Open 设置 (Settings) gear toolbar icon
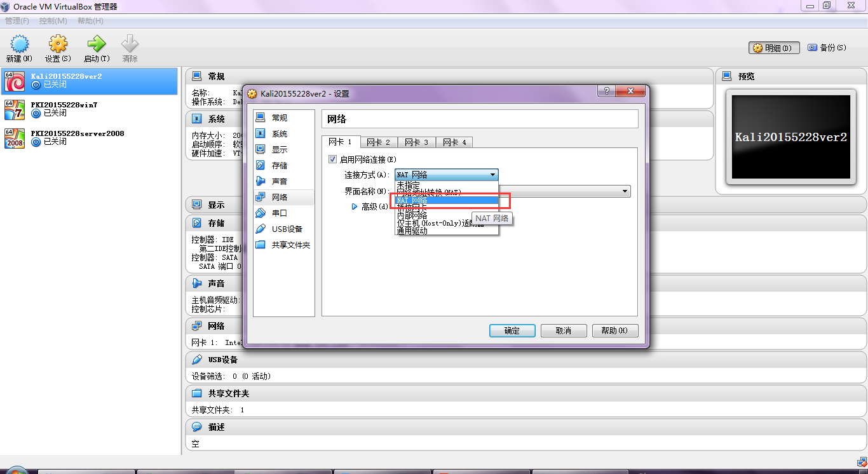Viewport: 868px width, 474px height. coord(58,44)
